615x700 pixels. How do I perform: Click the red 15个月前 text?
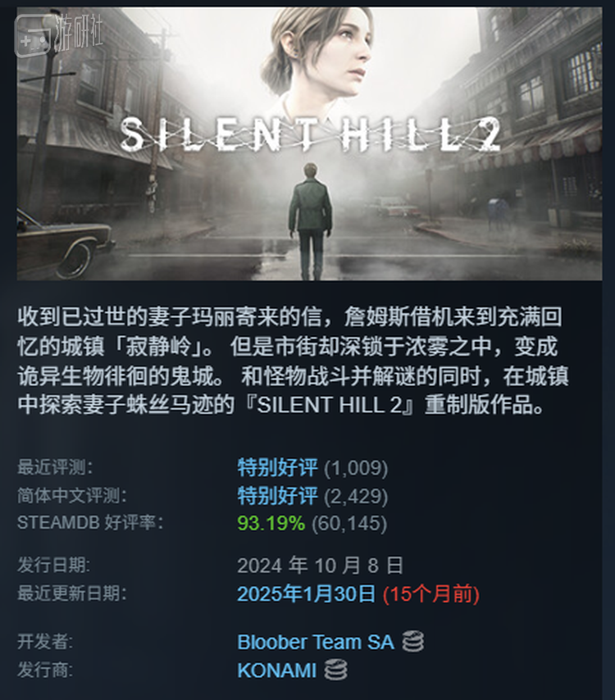pos(431,593)
